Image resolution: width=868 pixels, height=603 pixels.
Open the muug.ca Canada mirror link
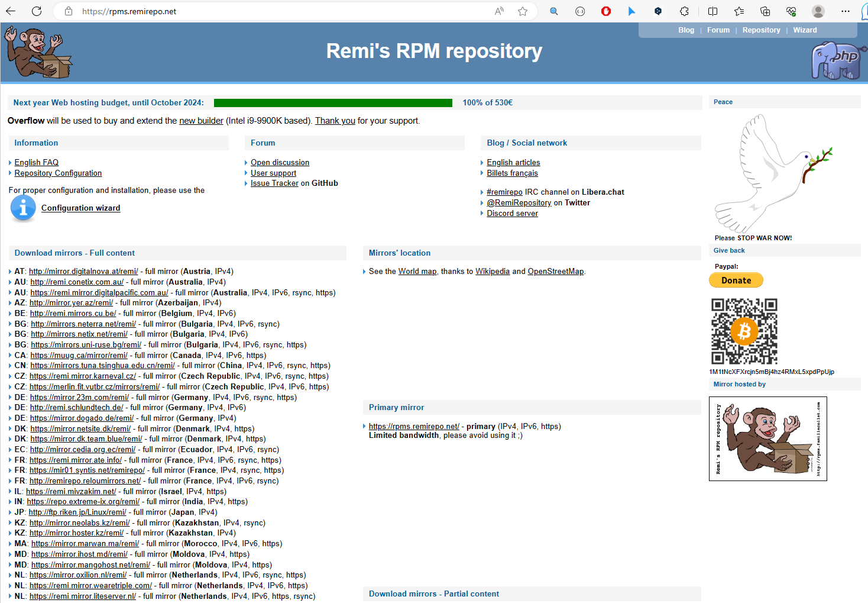[x=79, y=356]
